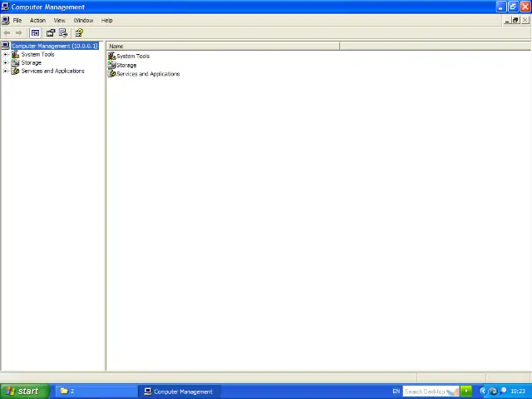Click the Back arrow in the toolbar

coord(7,33)
